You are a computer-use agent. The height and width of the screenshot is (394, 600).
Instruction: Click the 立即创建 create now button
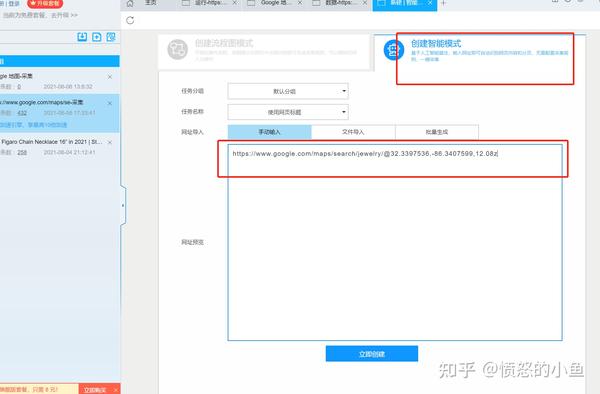tap(372, 354)
